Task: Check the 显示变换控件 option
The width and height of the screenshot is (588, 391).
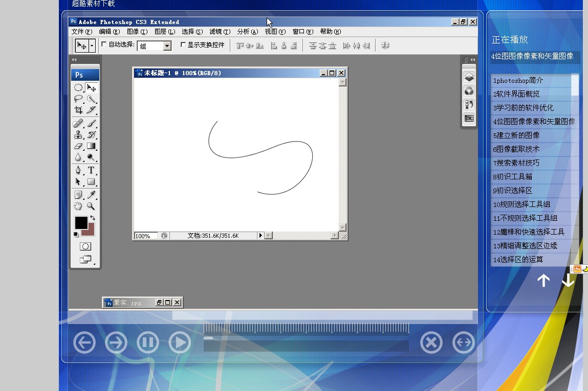Action: click(183, 44)
